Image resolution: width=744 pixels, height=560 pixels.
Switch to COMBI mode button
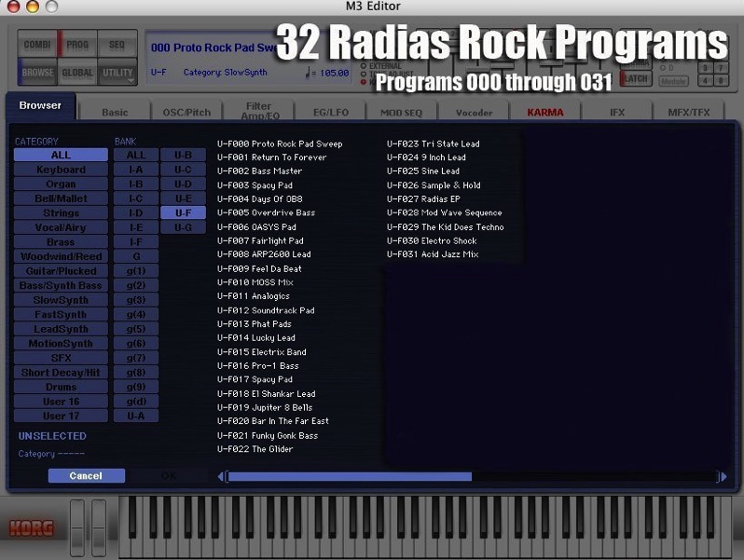pyautogui.click(x=37, y=45)
